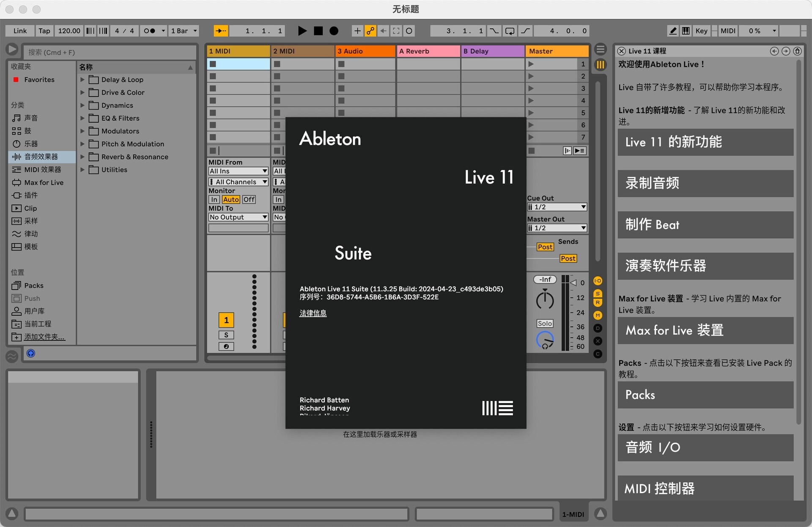This screenshot has width=812, height=527.
Task: Click Tap tempo button
Action: [44, 31]
